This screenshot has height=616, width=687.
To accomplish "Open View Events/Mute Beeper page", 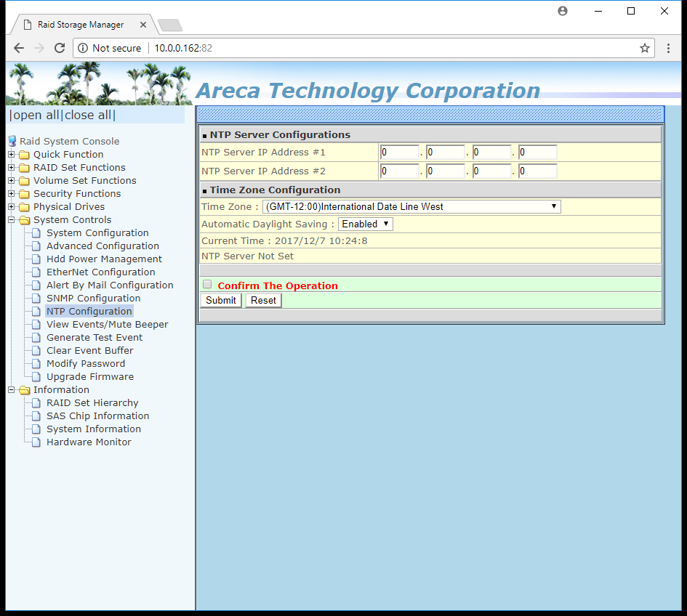I will point(108,325).
